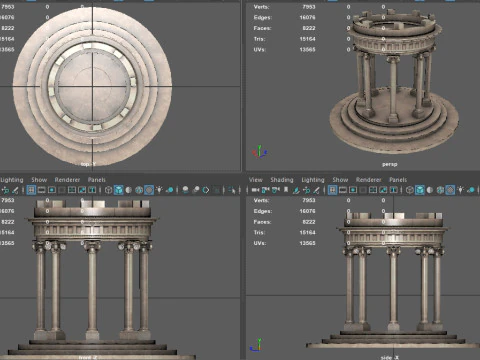480x360 pixels.
Task: Switch front view to wireframe shading
Action: 108,190
